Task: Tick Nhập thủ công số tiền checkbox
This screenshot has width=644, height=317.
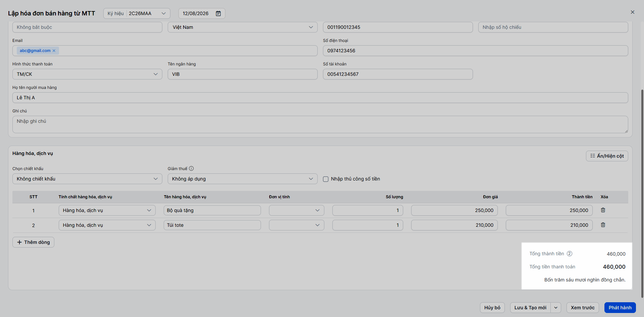Action: coord(326,179)
